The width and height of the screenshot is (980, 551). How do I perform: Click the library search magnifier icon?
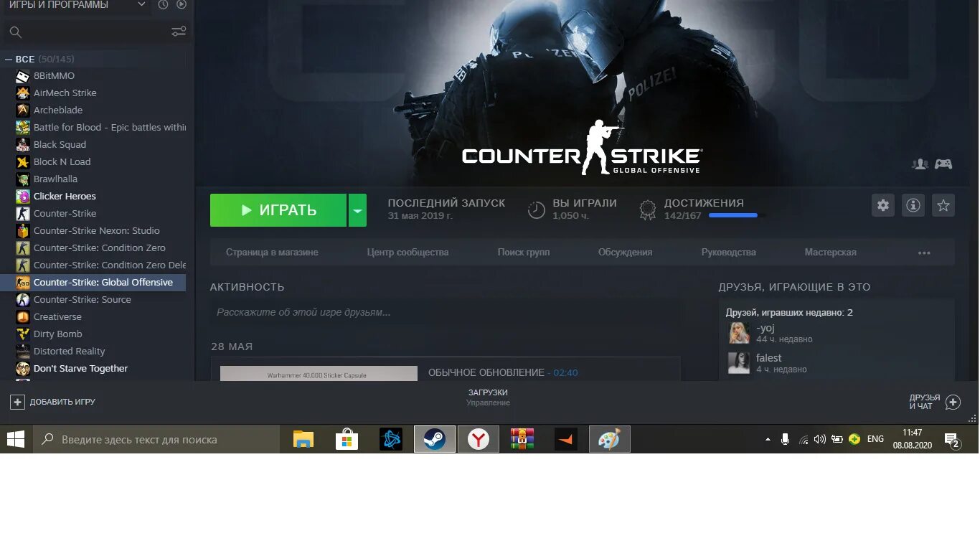tap(16, 32)
